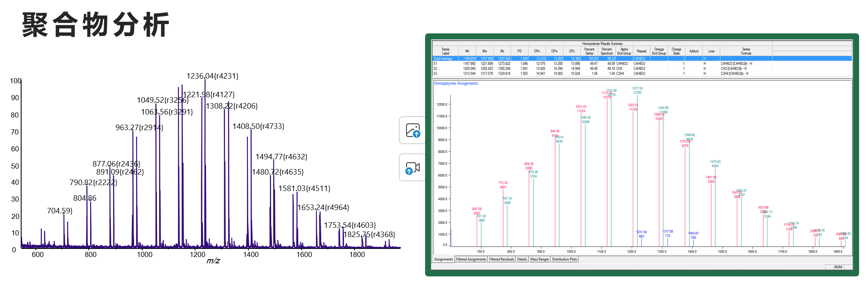Click the Alpha End Group column header

click(624, 51)
